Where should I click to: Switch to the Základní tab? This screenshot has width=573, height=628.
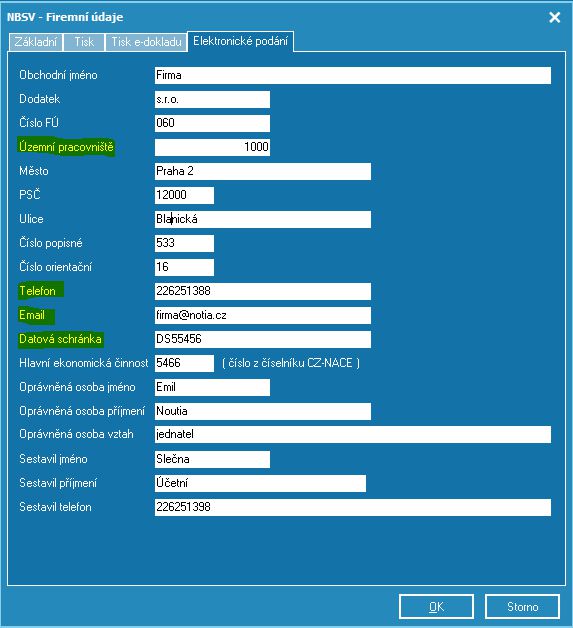36,42
